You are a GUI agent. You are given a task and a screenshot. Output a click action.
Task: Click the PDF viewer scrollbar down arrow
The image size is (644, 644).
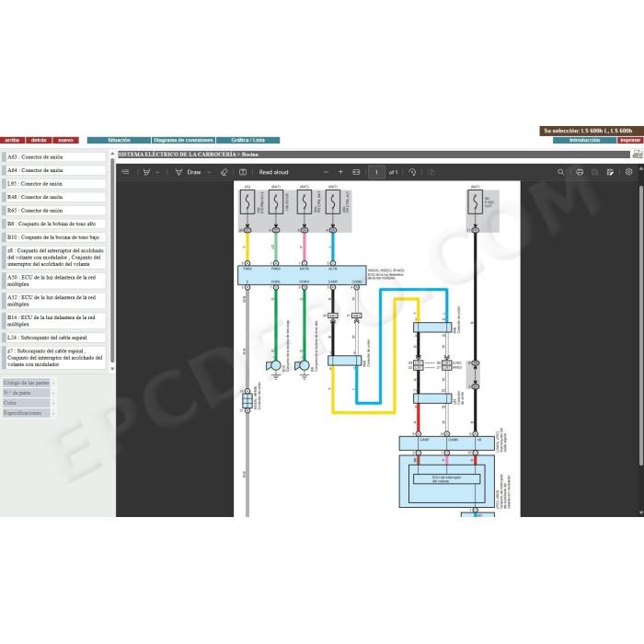[x=641, y=512]
